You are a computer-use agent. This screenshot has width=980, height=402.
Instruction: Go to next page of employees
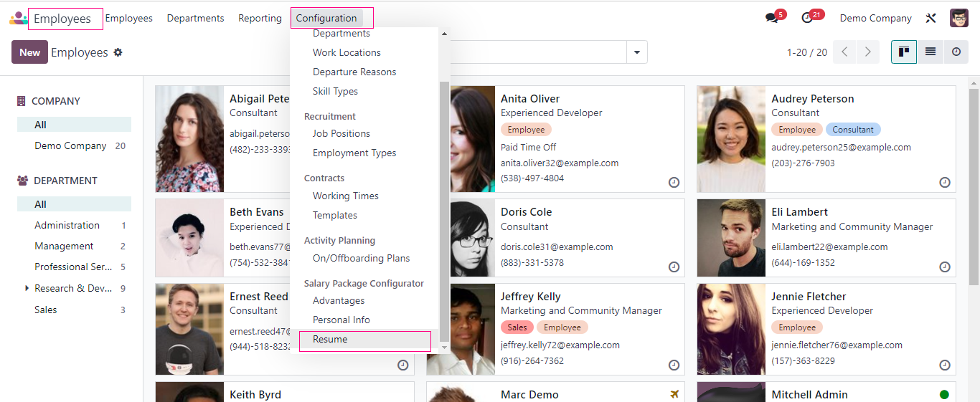pos(868,52)
